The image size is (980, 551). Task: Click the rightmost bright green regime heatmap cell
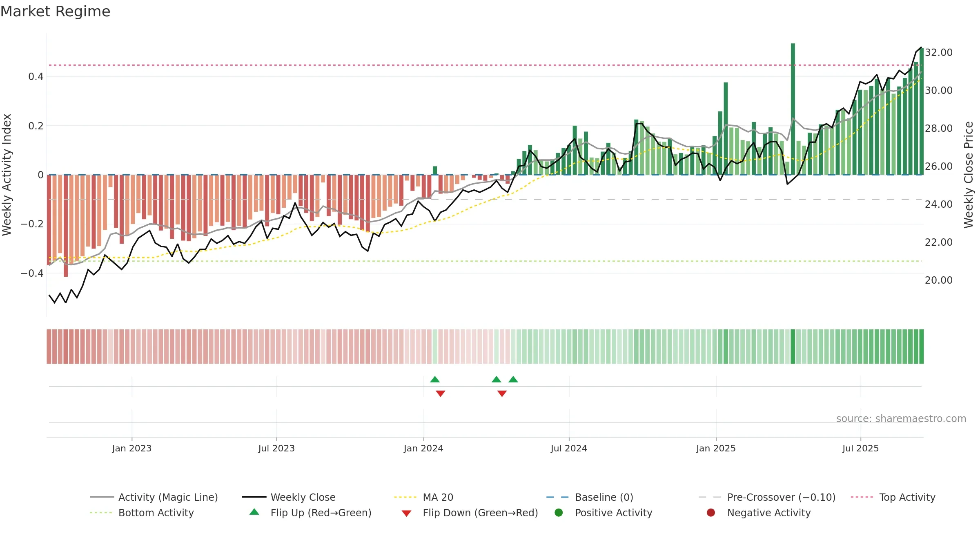921,347
